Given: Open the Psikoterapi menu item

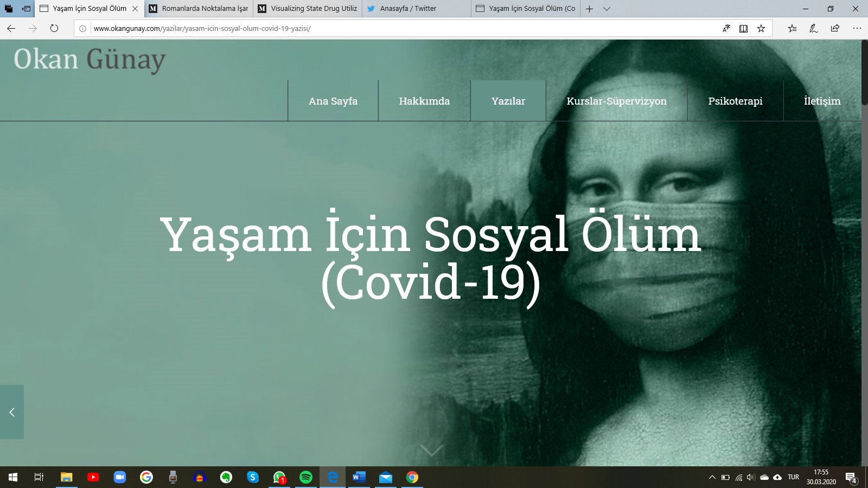Looking at the screenshot, I should (735, 101).
